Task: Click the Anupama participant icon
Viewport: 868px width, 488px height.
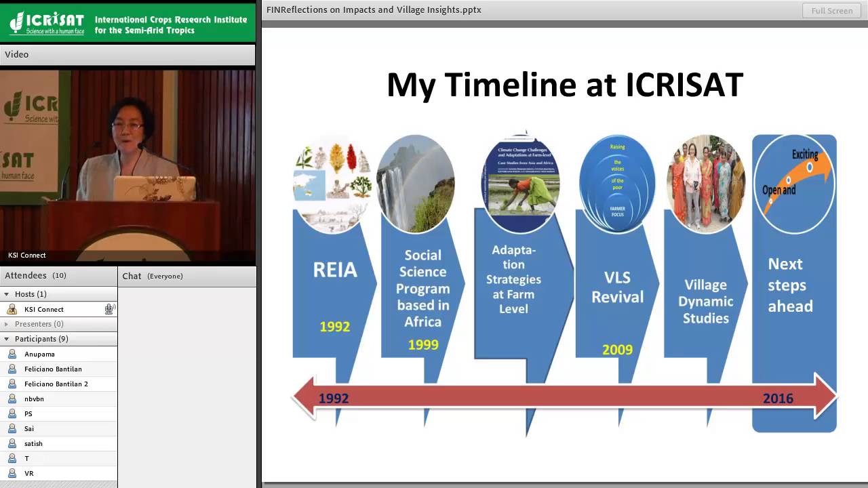Action: [x=12, y=354]
